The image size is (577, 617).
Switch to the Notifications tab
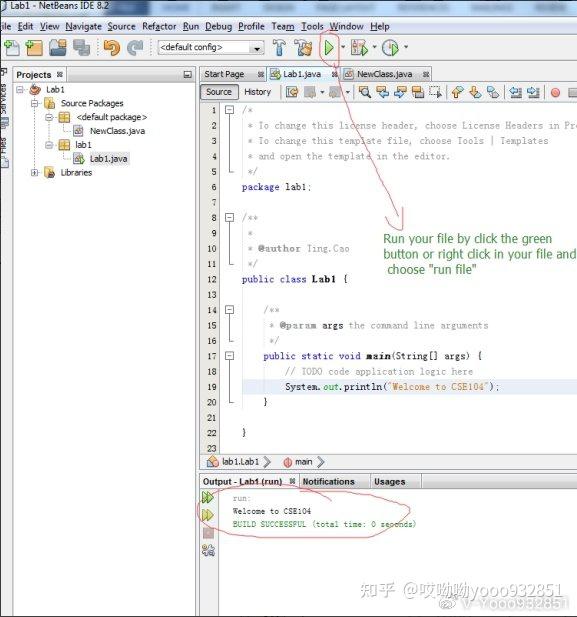point(329,482)
